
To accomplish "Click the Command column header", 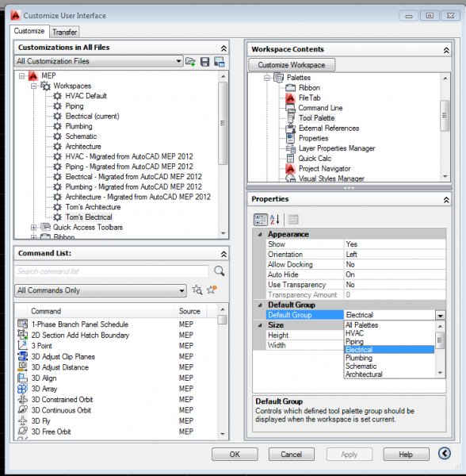I will click(x=101, y=311).
